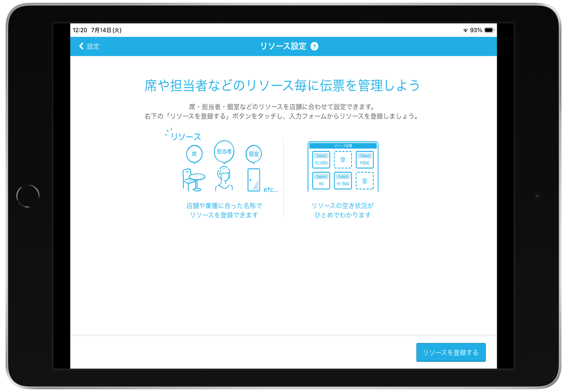567x392 pixels.
Task: Go back to 設定
Action: pyautogui.click(x=89, y=46)
